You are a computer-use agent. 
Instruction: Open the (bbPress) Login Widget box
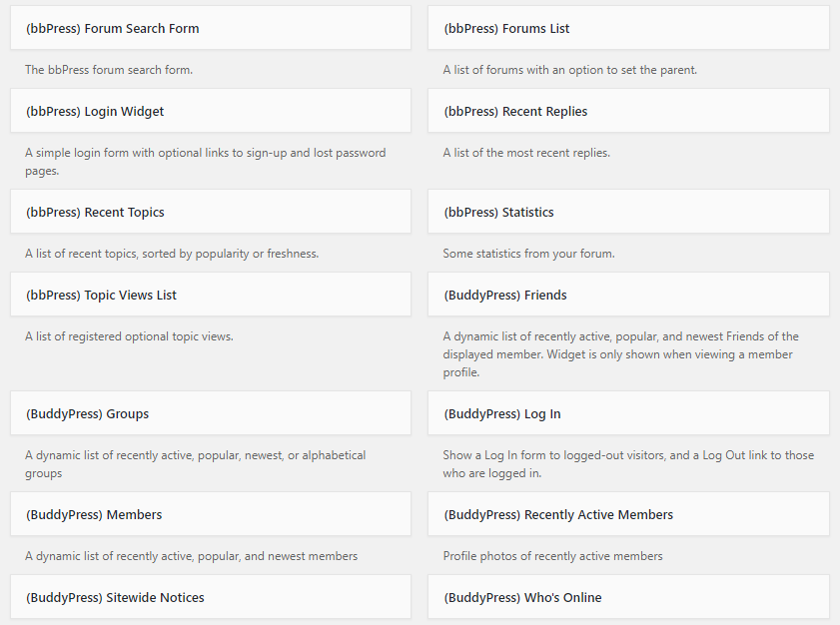[x=211, y=111]
